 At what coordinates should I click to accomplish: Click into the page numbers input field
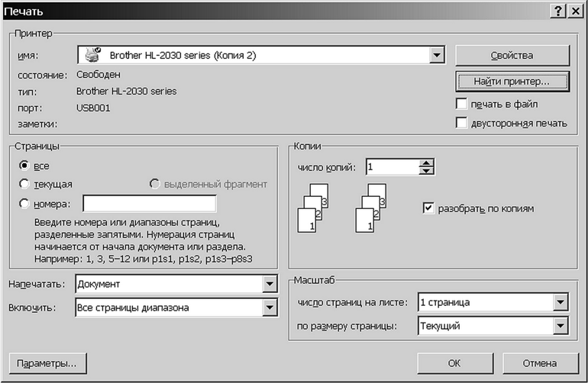[149, 204]
